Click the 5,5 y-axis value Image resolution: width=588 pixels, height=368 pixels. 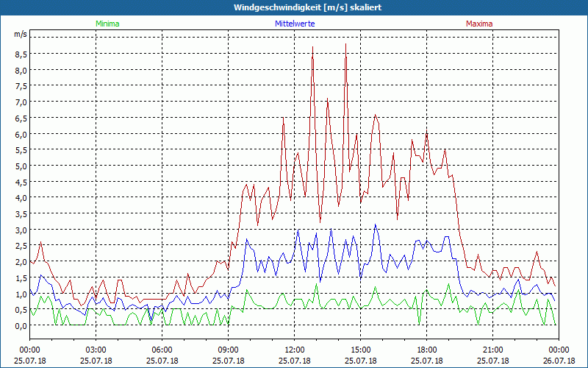click(21, 150)
